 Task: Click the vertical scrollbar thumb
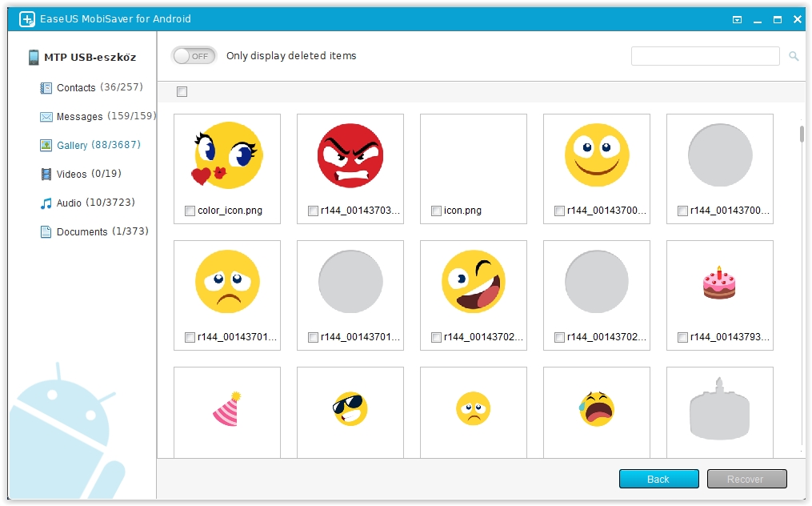click(802, 133)
